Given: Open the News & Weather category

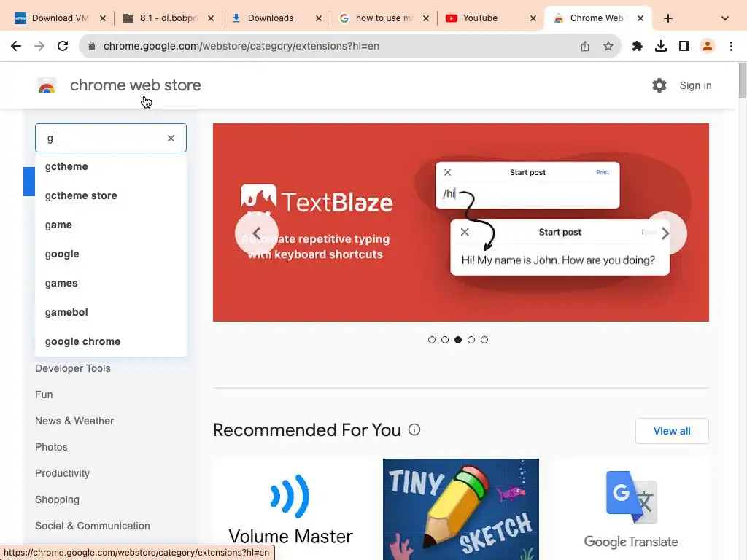Looking at the screenshot, I should tap(74, 421).
